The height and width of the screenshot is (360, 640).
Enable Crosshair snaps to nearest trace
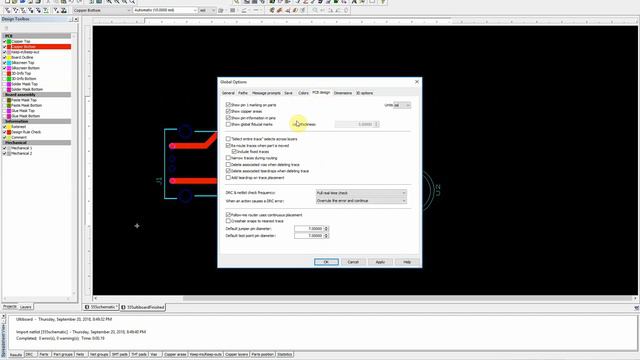tap(228, 221)
